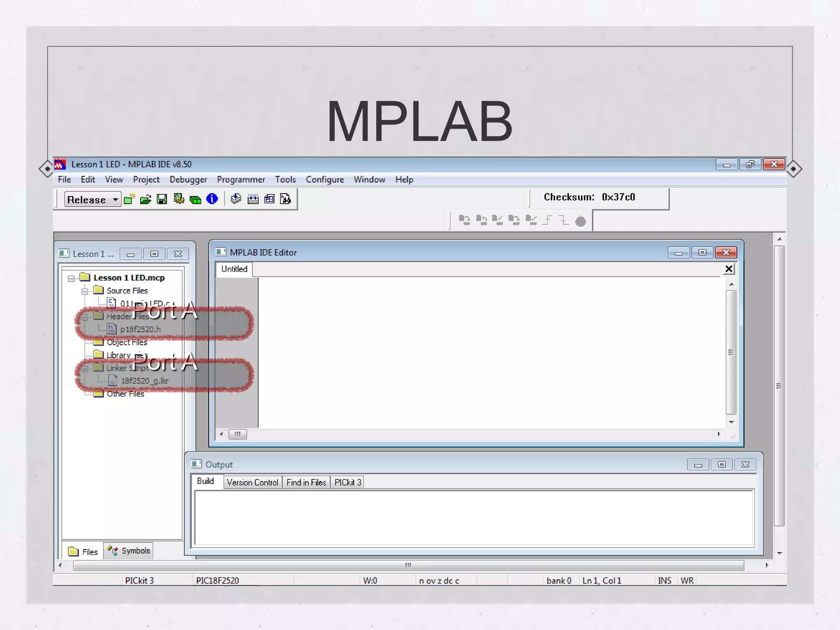The image size is (840, 630).
Task: Collapse the Lesson 1 LED.mcp tree root
Action: coord(71,278)
